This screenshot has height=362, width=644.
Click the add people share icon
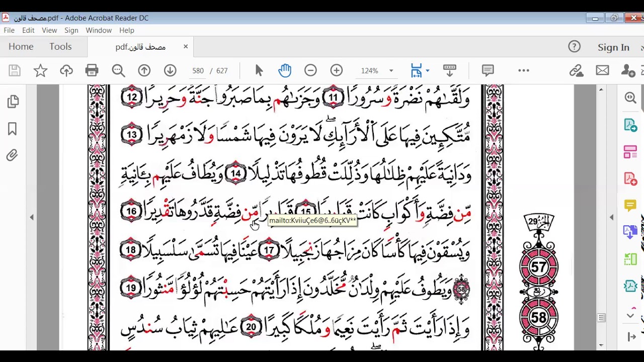click(628, 71)
